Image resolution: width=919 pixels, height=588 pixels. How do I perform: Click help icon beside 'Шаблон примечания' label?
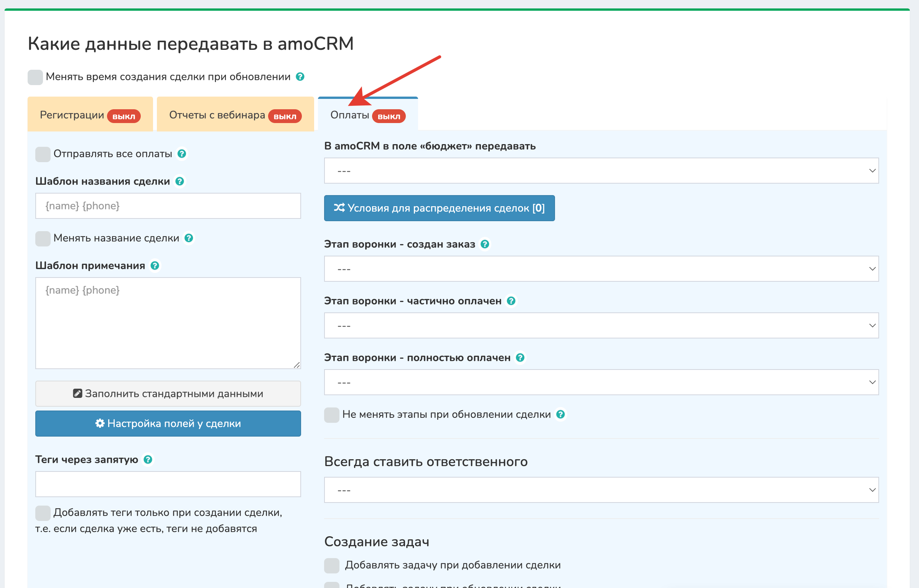[x=155, y=266]
